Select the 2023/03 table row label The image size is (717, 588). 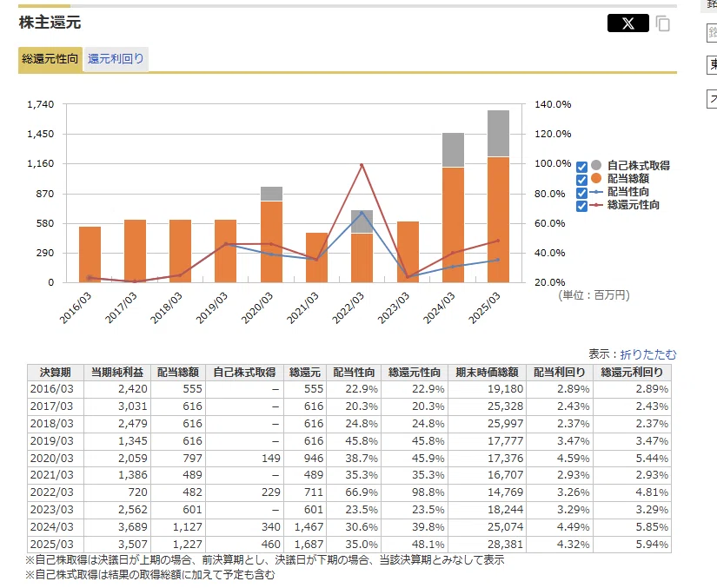tap(51, 510)
